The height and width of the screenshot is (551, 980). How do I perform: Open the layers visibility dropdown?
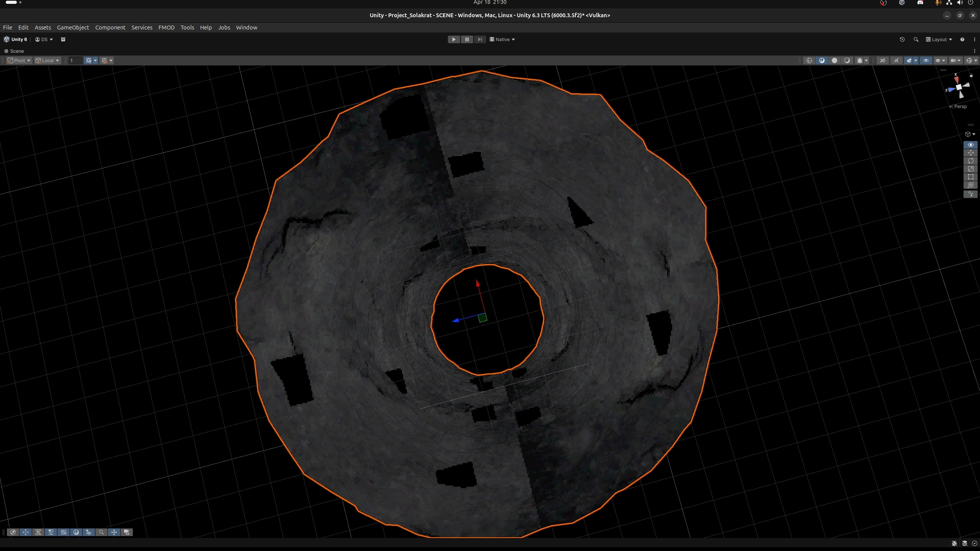tap(940, 60)
